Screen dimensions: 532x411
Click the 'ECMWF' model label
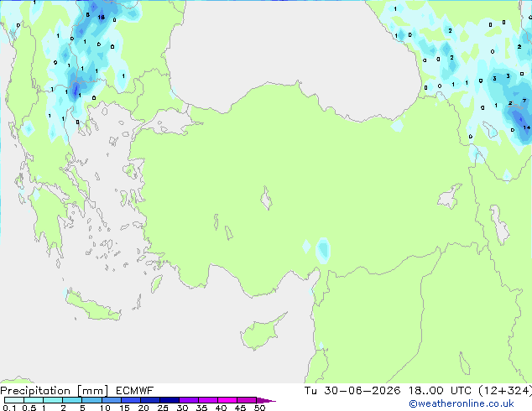tap(134, 391)
